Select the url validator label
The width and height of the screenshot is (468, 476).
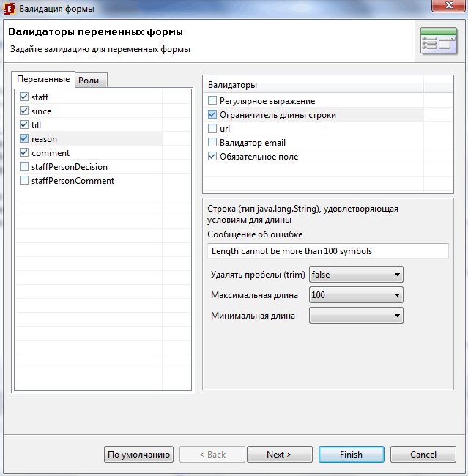coord(225,129)
